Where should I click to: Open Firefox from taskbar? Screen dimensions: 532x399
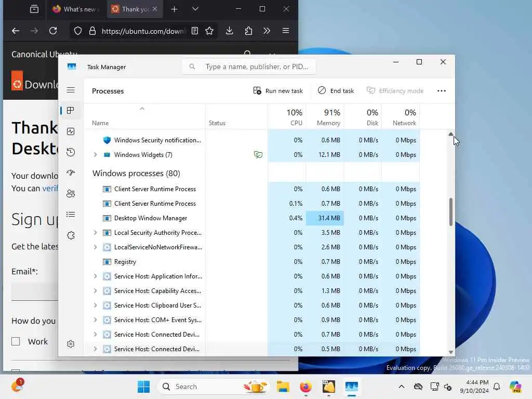tap(306, 387)
